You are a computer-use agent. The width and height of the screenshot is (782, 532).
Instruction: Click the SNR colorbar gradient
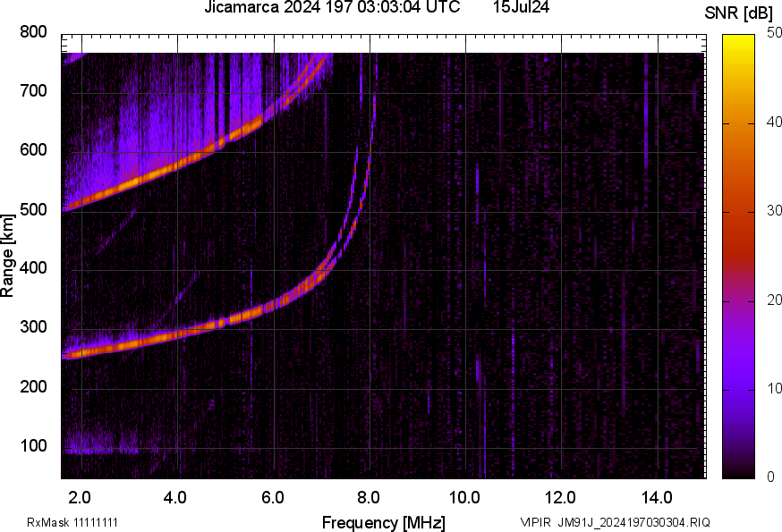click(x=739, y=257)
